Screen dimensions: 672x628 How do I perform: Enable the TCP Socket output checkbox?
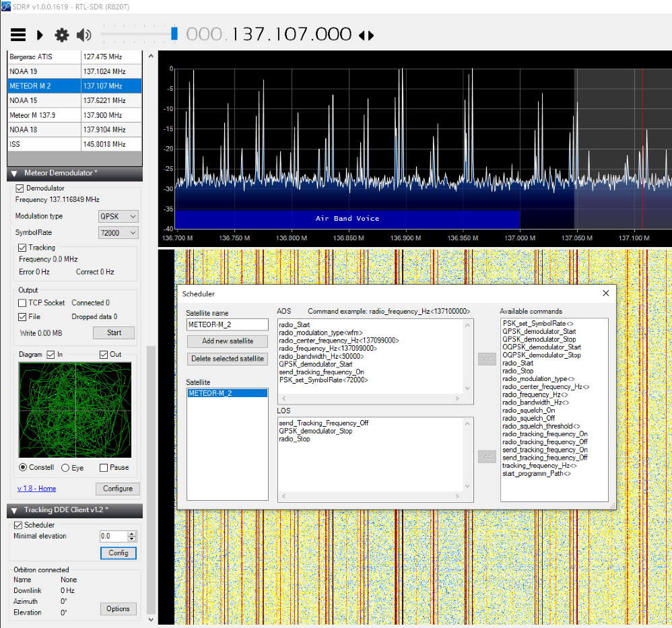click(x=23, y=303)
